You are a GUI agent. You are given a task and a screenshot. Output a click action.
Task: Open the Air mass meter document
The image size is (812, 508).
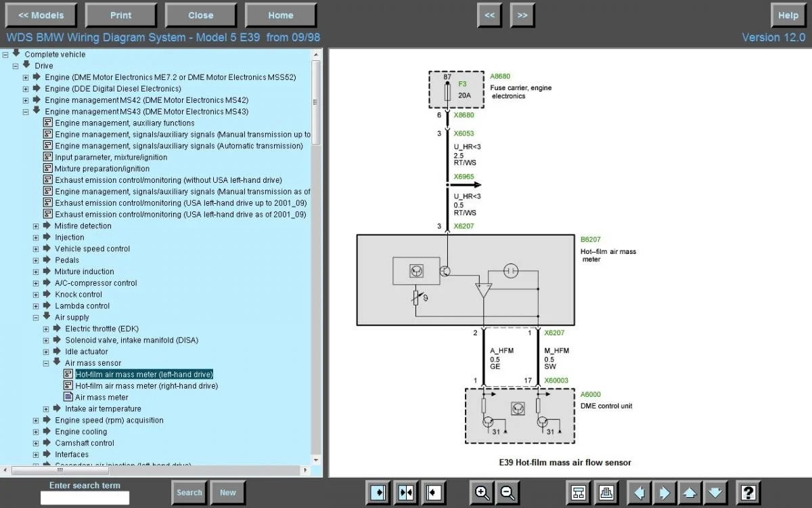coord(101,398)
